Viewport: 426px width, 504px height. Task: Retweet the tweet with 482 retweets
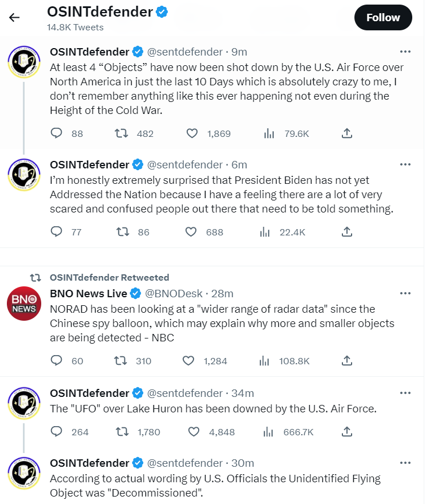pos(121,133)
